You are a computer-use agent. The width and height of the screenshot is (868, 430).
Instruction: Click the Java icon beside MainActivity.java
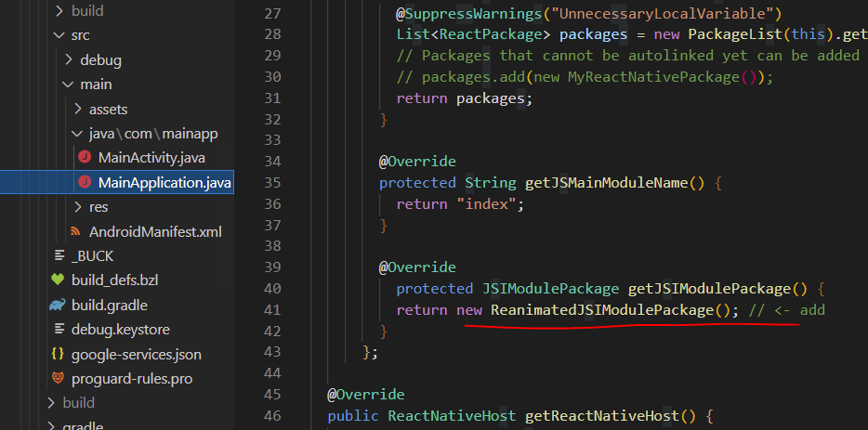click(x=85, y=158)
